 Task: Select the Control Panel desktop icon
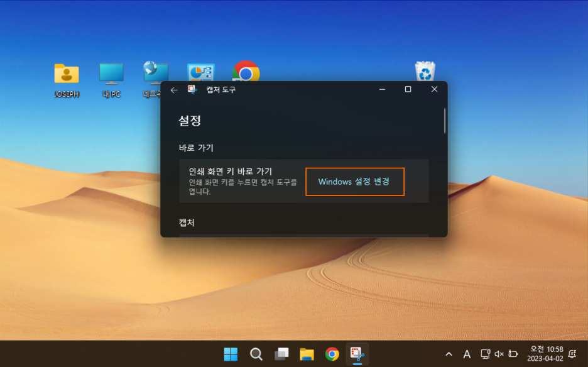tap(201, 72)
